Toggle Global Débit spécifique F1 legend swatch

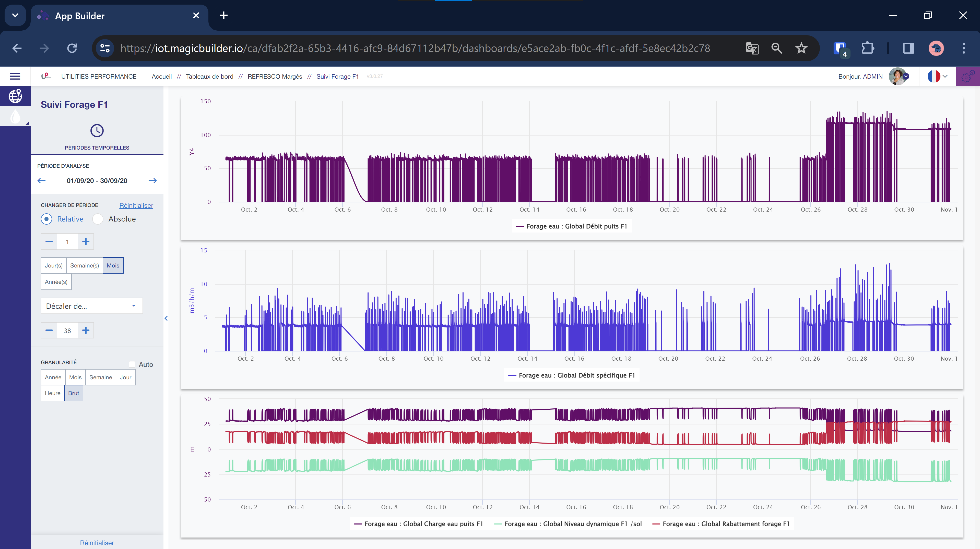pyautogui.click(x=512, y=375)
